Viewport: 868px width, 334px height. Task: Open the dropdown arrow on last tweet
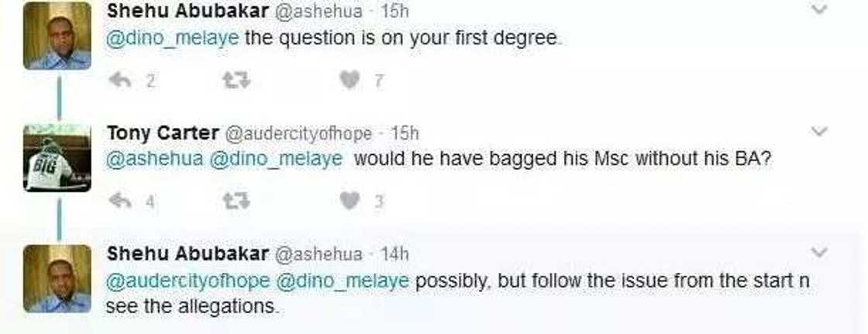point(818,253)
